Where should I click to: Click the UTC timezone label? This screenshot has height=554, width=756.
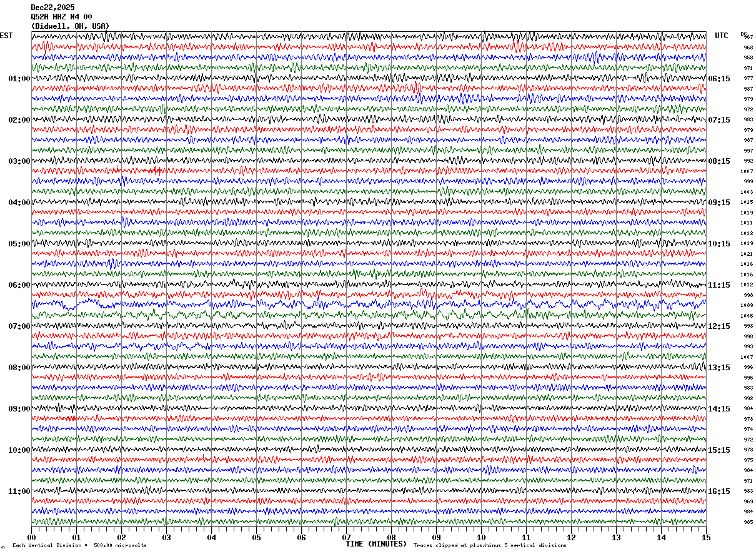click(x=722, y=36)
